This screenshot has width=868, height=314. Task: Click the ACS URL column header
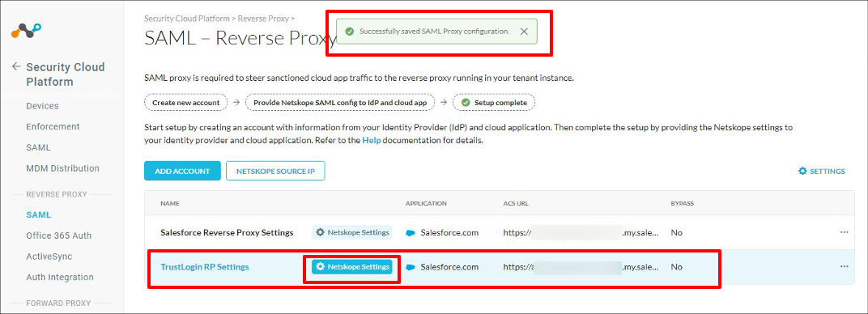click(x=516, y=203)
